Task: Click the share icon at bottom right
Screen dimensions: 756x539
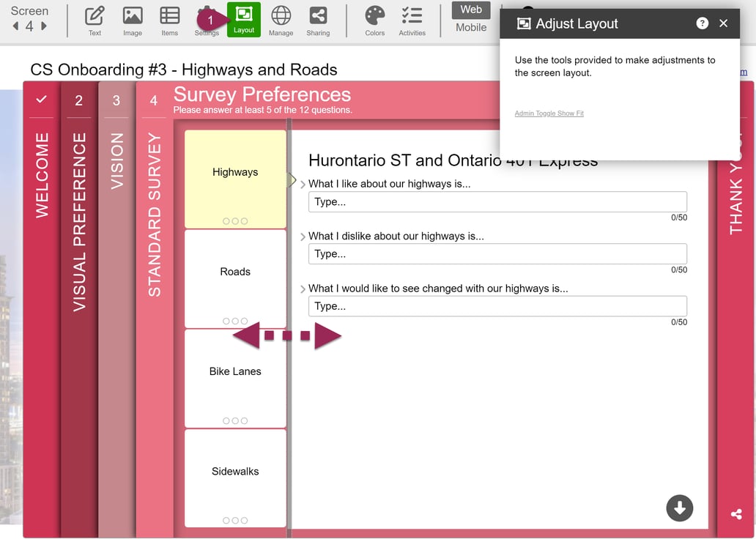Action: click(735, 515)
